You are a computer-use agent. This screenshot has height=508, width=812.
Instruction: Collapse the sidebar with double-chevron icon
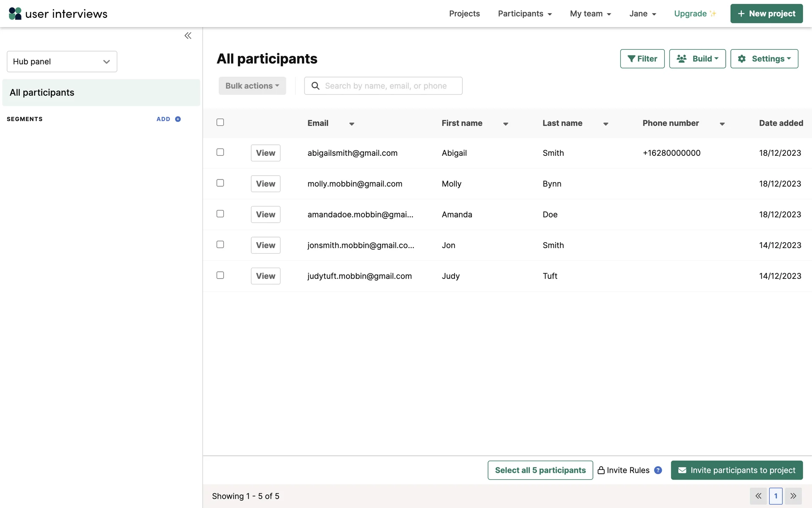[x=188, y=36]
